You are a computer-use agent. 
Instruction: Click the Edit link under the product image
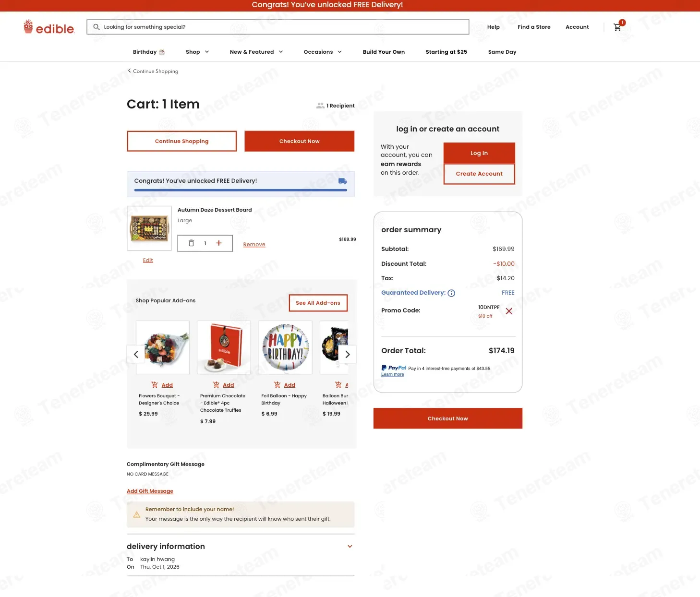click(x=148, y=260)
